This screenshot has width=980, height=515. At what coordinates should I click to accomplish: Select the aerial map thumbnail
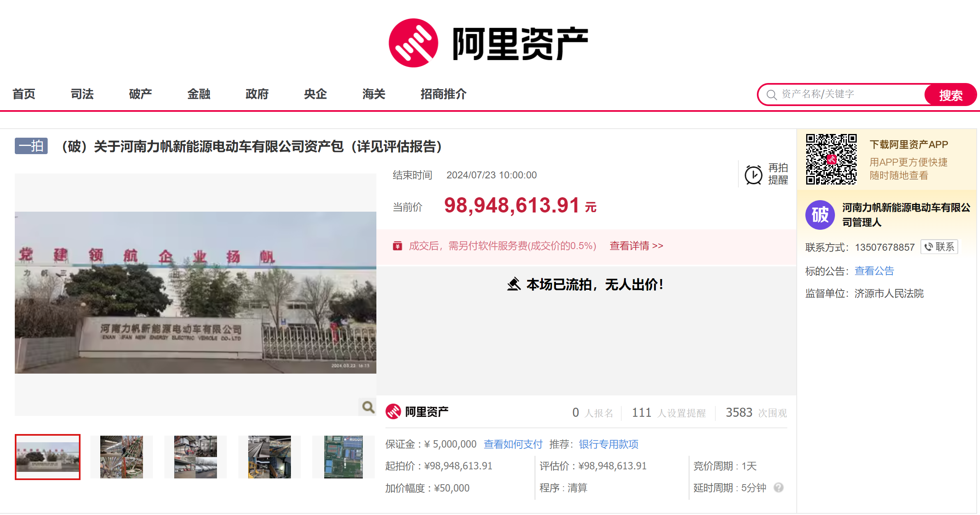tap(344, 457)
